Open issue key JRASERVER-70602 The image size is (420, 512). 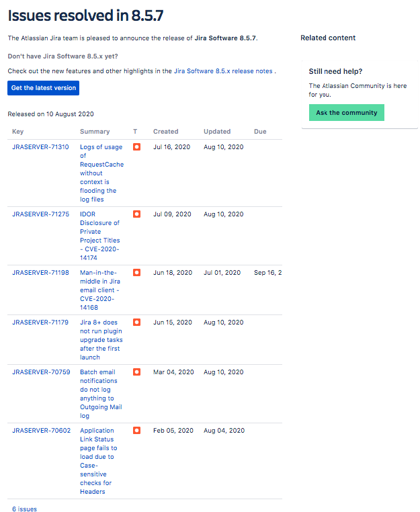coord(41,431)
